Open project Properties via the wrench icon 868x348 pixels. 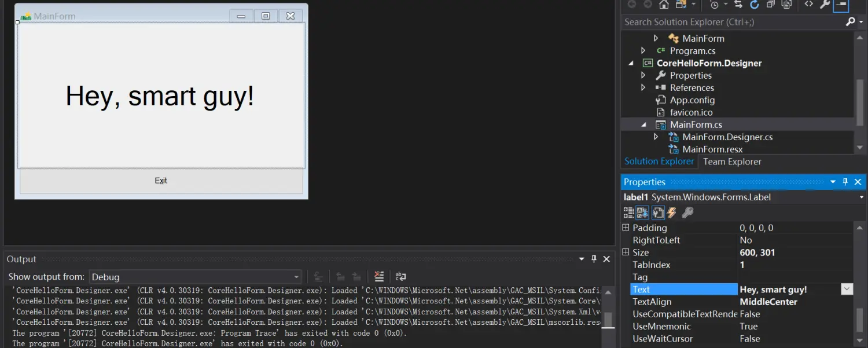point(825,5)
